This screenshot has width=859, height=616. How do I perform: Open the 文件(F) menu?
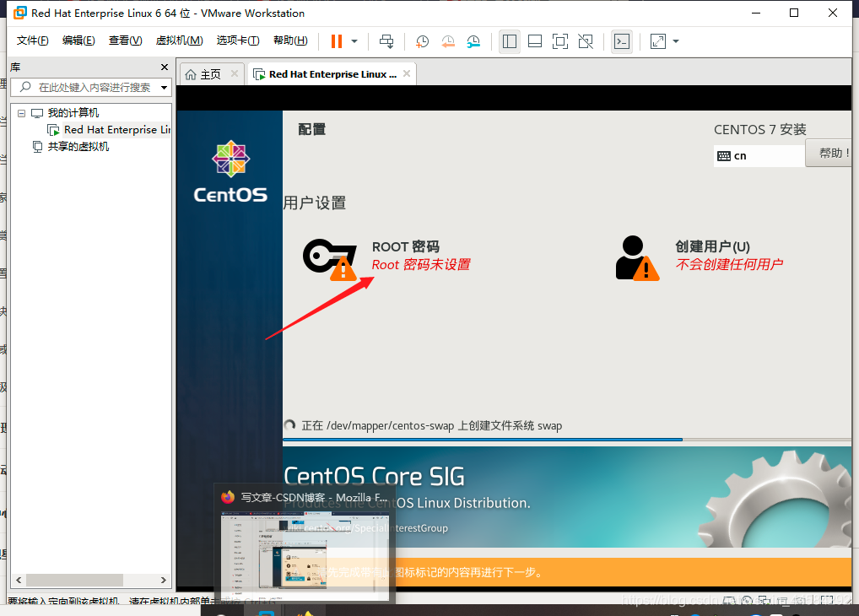(x=32, y=41)
